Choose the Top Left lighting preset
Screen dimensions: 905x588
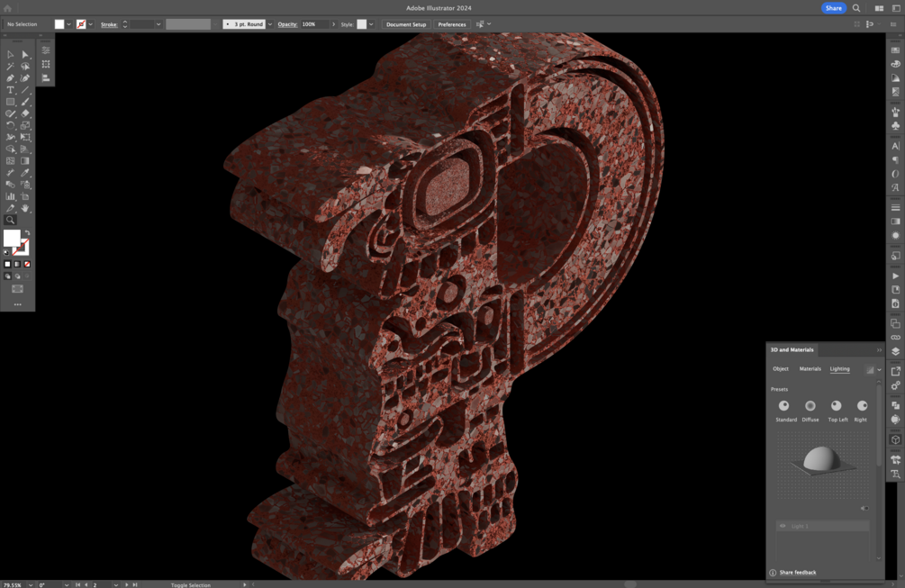836,405
